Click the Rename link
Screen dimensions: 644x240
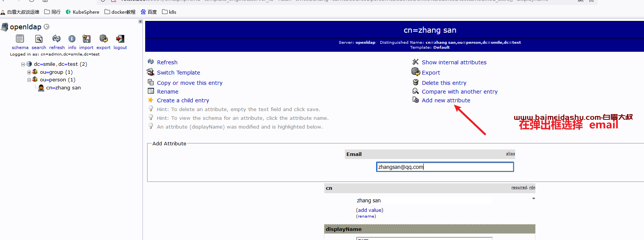(168, 92)
